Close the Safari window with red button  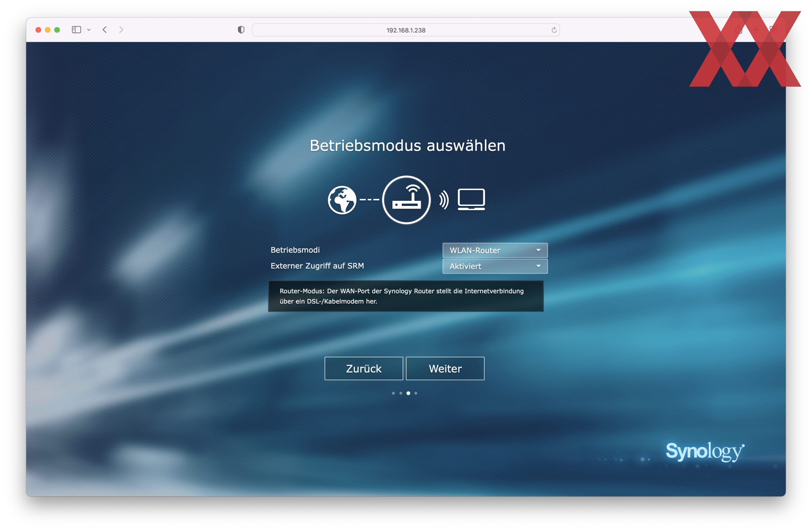38,30
